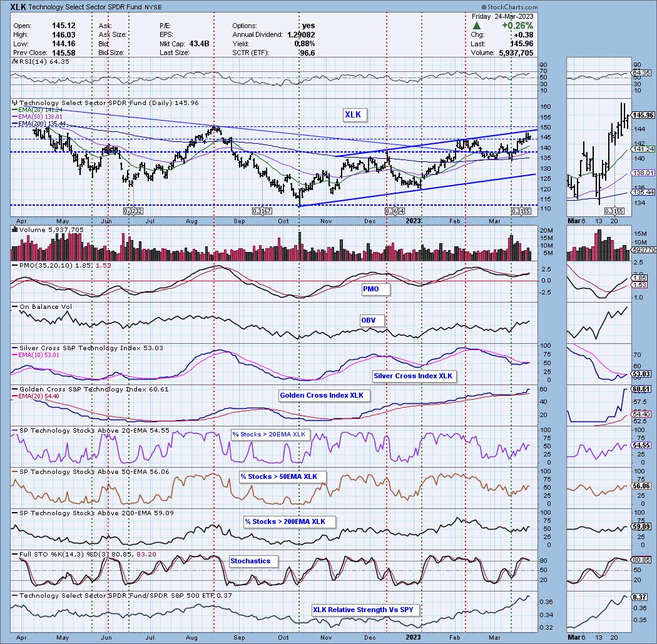657x644 pixels.
Task: Select the Low value 144.16
Action: click(x=64, y=44)
